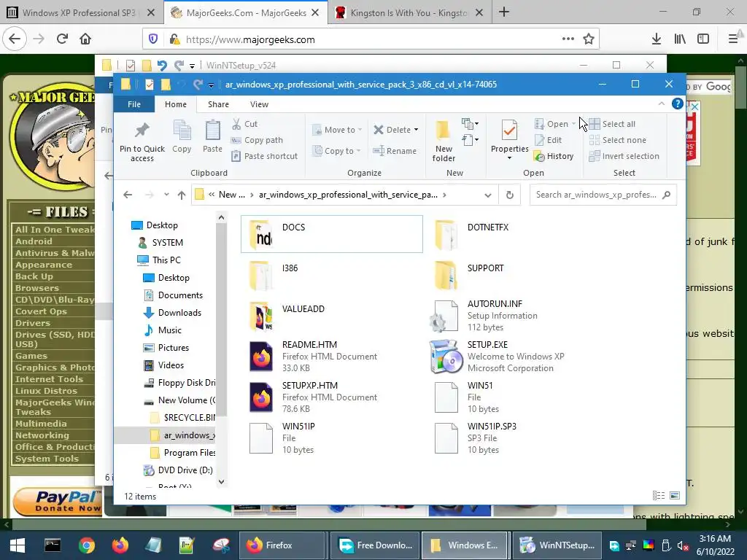Refresh the Explorer folder view
Image resolution: width=747 pixels, height=560 pixels.
[510, 195]
